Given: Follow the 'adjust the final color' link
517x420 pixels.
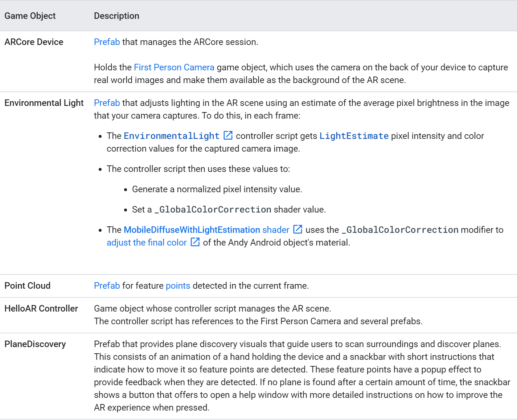Looking at the screenshot, I should click(x=147, y=243).
